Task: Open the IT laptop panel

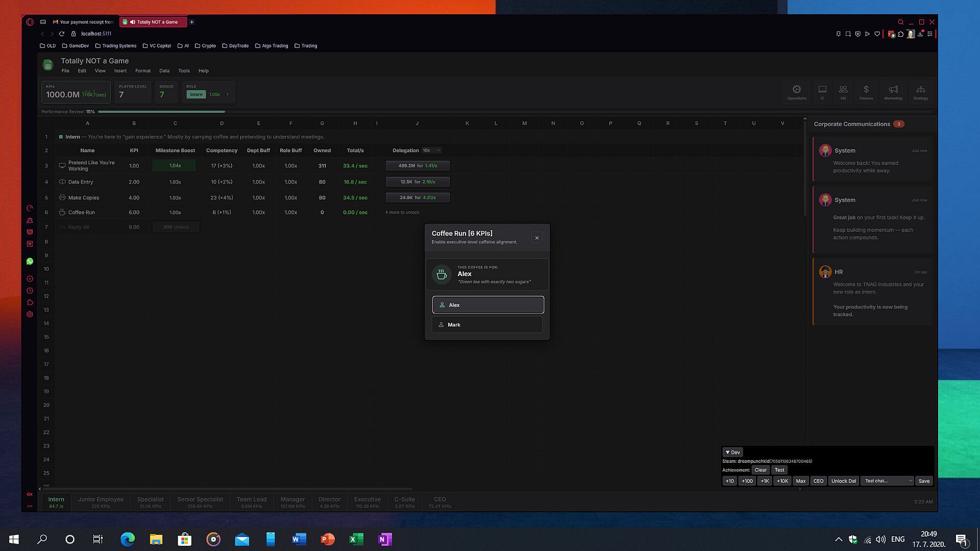Action: tap(822, 92)
